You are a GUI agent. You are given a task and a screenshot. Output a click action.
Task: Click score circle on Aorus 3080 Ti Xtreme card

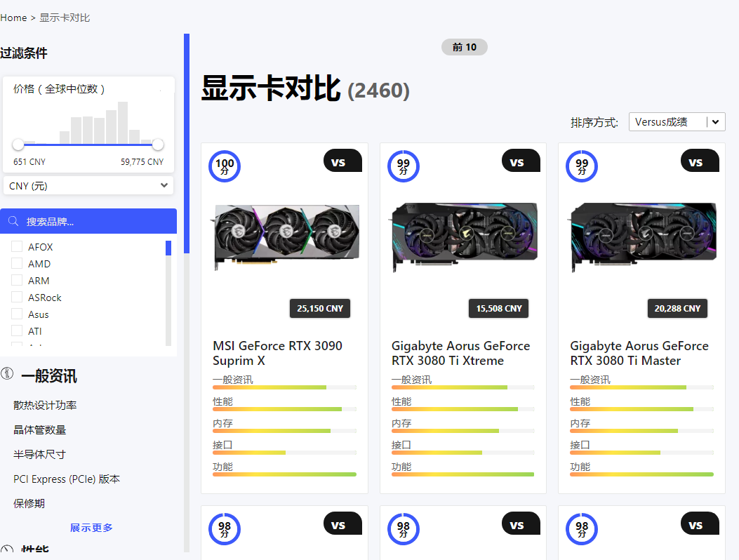click(x=403, y=166)
